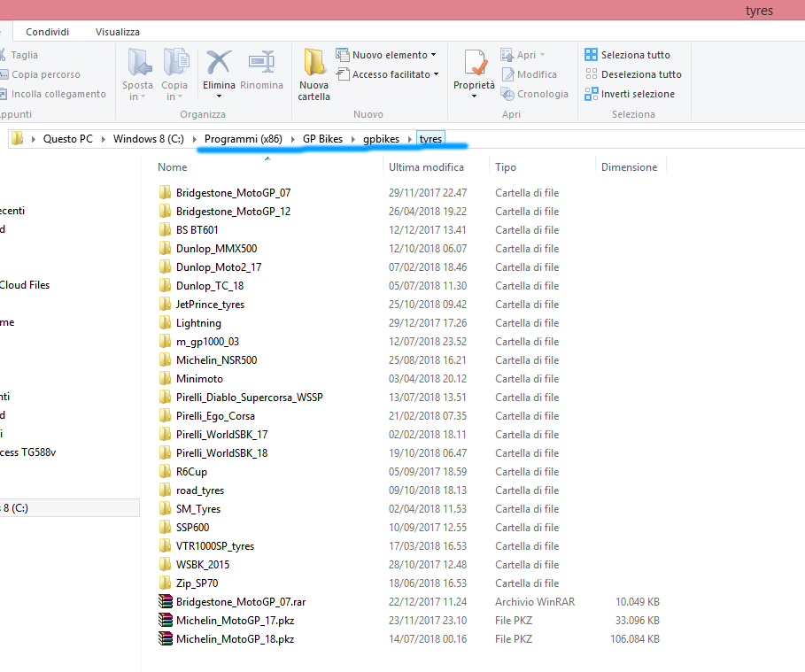
Task: Click Deseleziona tutto
Action: pyautogui.click(x=633, y=73)
